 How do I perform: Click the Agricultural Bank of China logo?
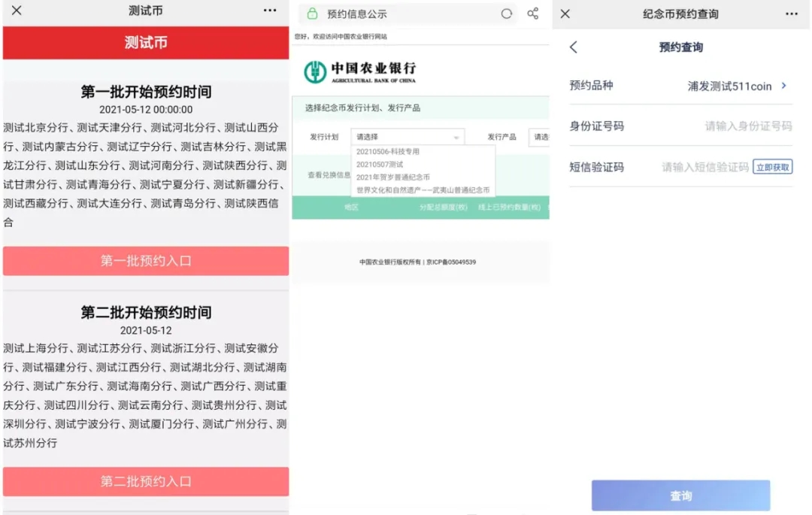pyautogui.click(x=360, y=72)
